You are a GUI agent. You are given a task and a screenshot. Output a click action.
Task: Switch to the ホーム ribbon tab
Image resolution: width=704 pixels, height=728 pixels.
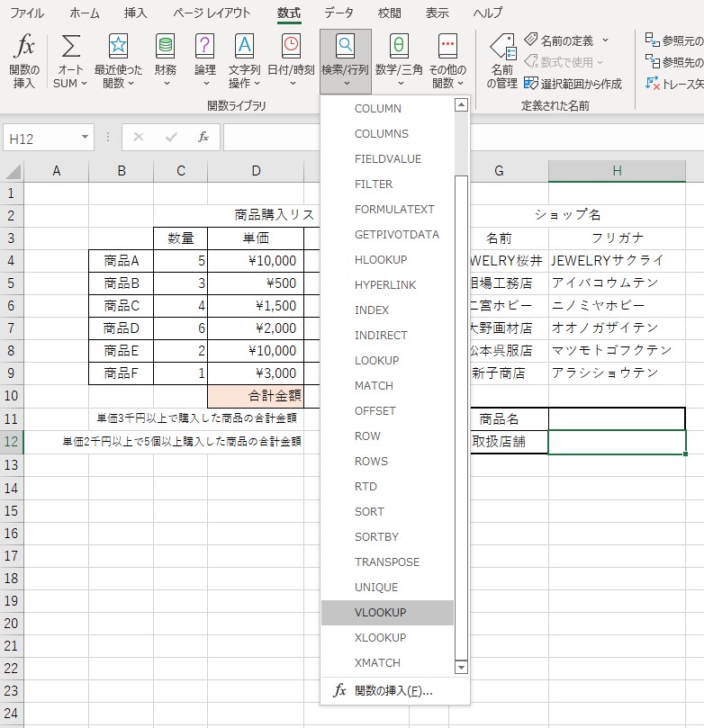coord(85,13)
